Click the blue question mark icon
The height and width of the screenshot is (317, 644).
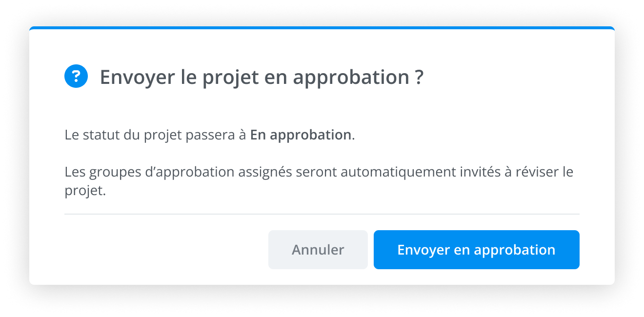(x=76, y=77)
